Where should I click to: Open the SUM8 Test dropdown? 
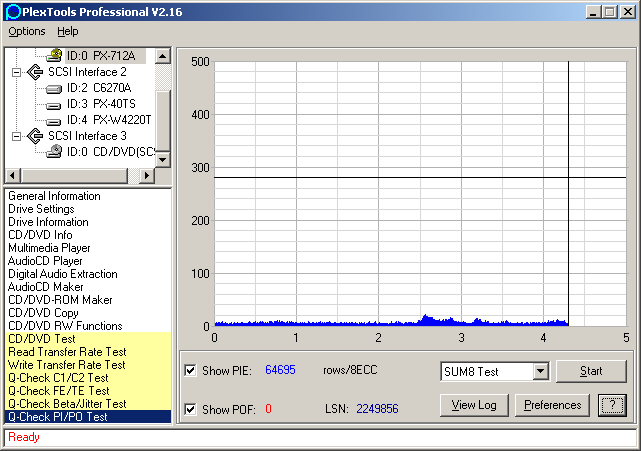point(540,371)
